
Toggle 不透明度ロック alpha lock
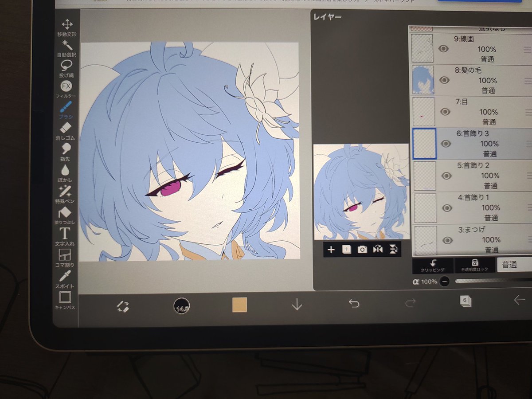pyautogui.click(x=474, y=265)
